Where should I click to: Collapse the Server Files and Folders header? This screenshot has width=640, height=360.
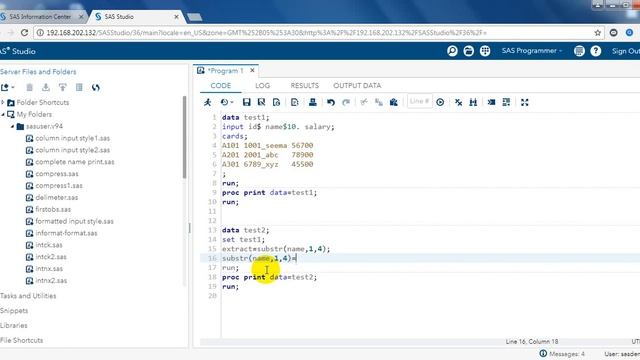[38, 72]
